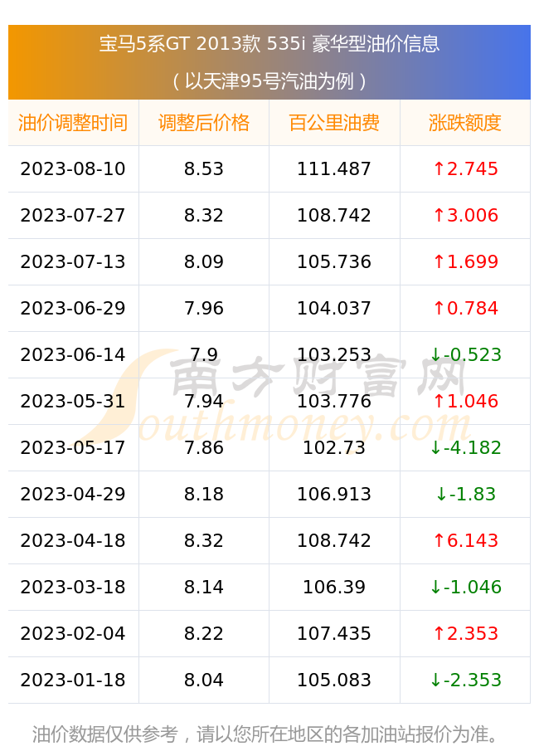
Task: Click the 2023-04-18 date cell
Action: point(73,540)
